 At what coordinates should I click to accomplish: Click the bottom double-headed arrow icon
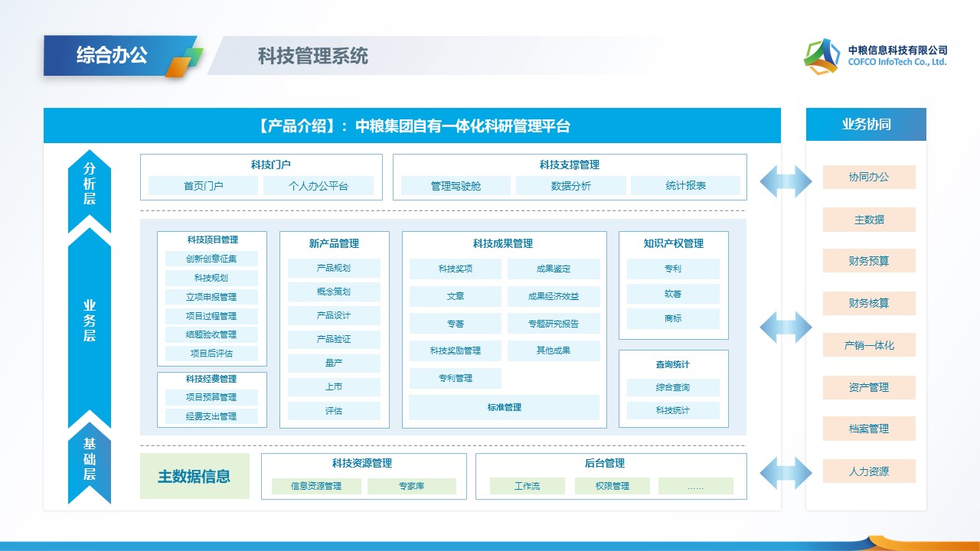pos(786,472)
